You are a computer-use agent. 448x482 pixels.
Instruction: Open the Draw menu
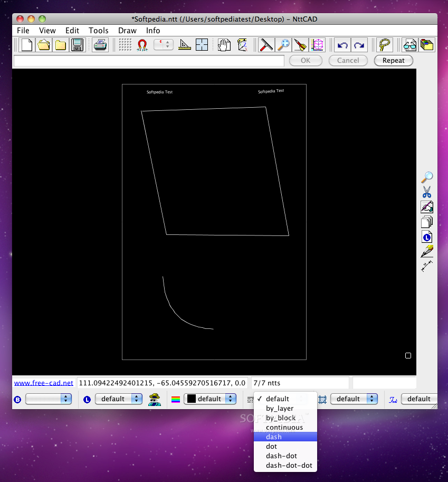127,31
